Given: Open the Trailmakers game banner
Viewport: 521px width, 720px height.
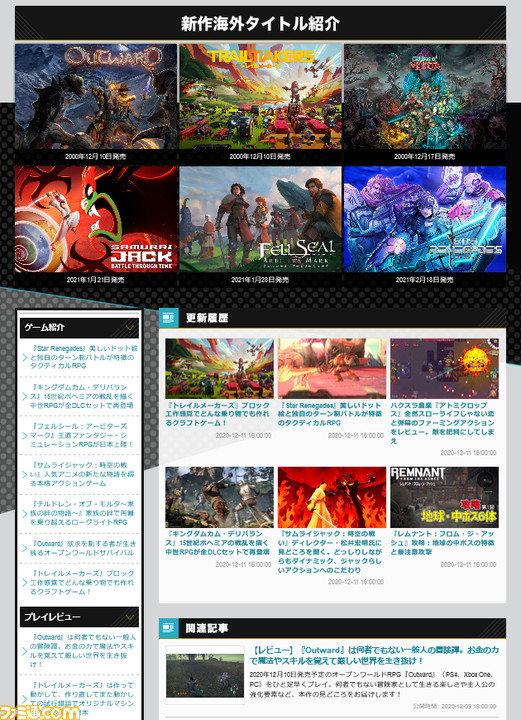Looking at the screenshot, I should pyautogui.click(x=260, y=96).
